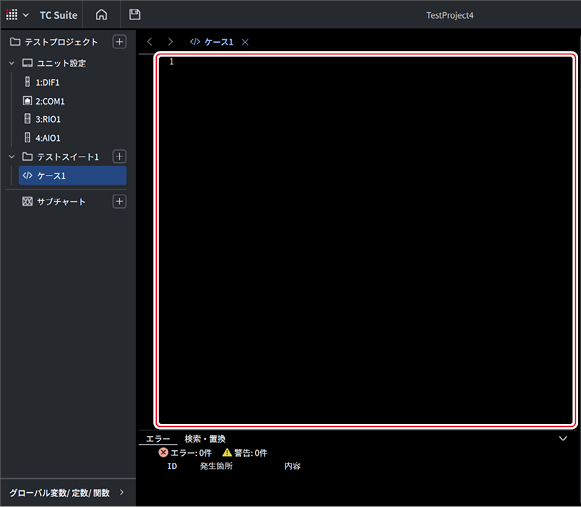Select unit 2:COM1 in tree

(50, 101)
